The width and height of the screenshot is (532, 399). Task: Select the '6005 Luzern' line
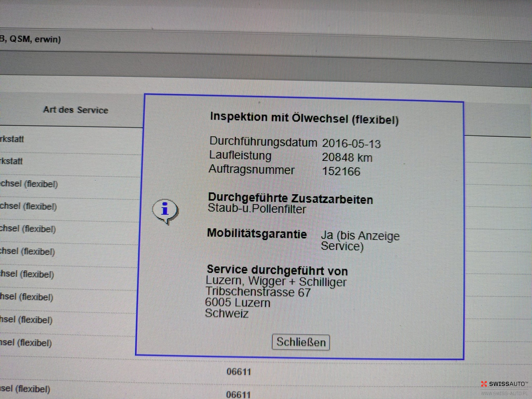point(238,302)
